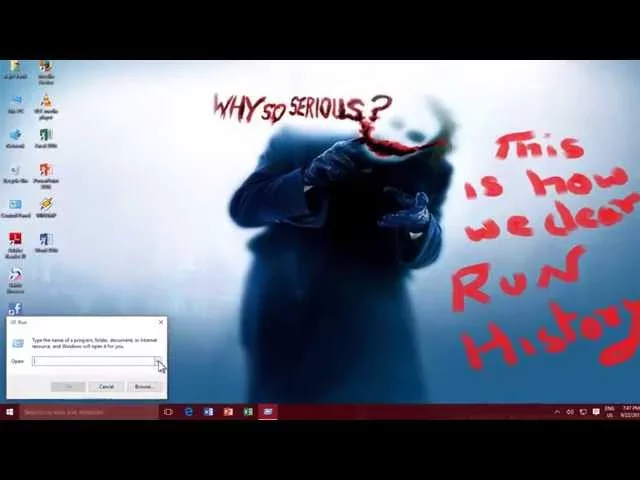Open the Word 2016 desktop shortcut
640x480 pixels.
[x=46, y=243]
